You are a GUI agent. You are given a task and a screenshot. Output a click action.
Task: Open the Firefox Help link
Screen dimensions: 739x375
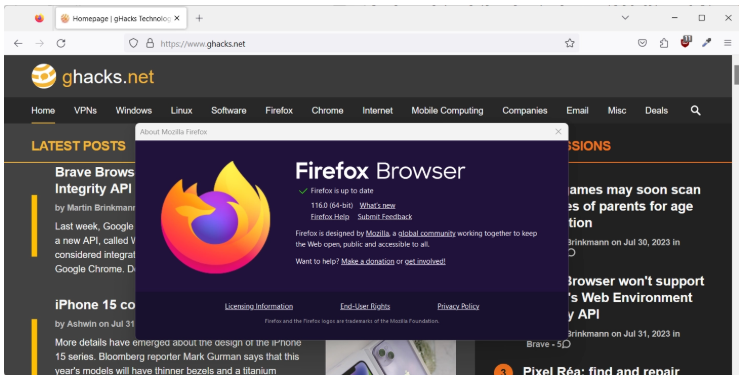330,217
